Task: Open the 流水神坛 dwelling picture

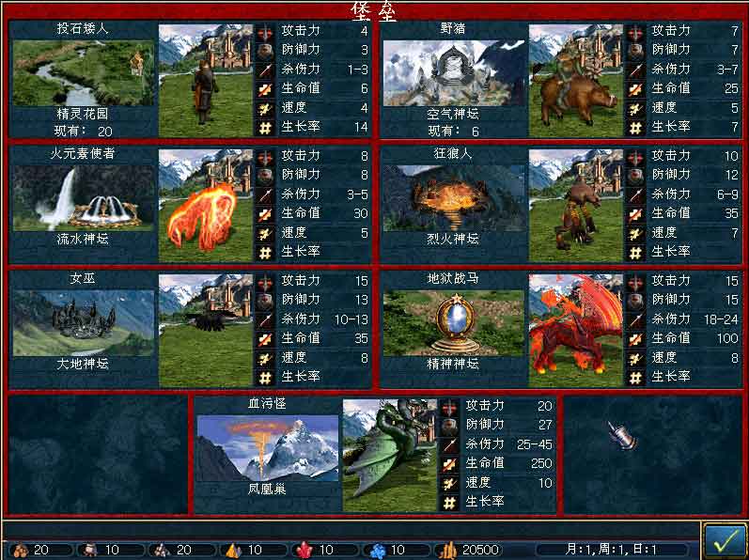Action: tap(83, 198)
